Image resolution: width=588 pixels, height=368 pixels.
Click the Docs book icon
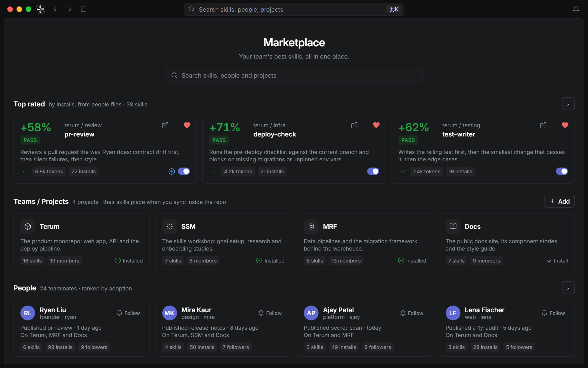(x=453, y=226)
